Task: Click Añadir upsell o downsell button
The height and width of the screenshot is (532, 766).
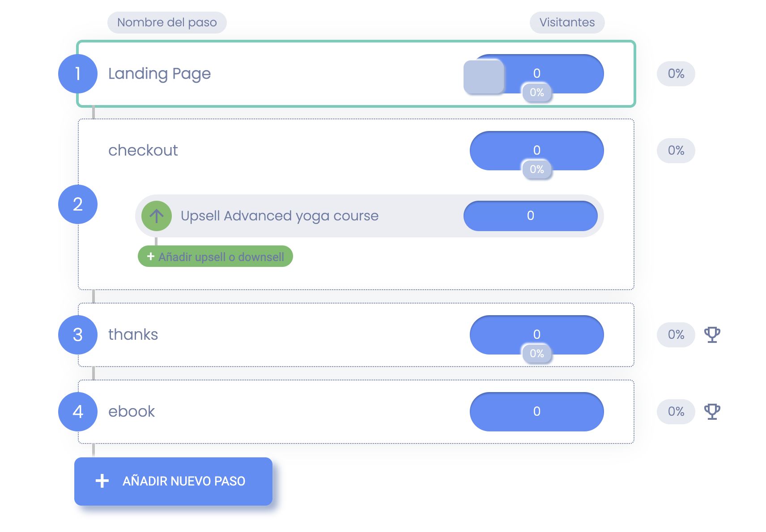Action: tap(215, 257)
